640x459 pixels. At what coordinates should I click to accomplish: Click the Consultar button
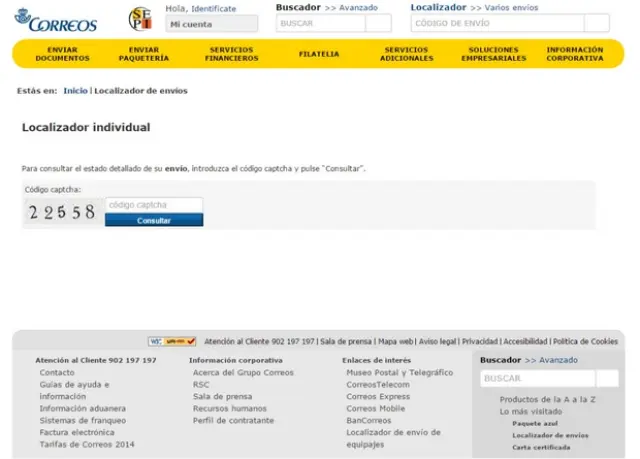(x=154, y=220)
